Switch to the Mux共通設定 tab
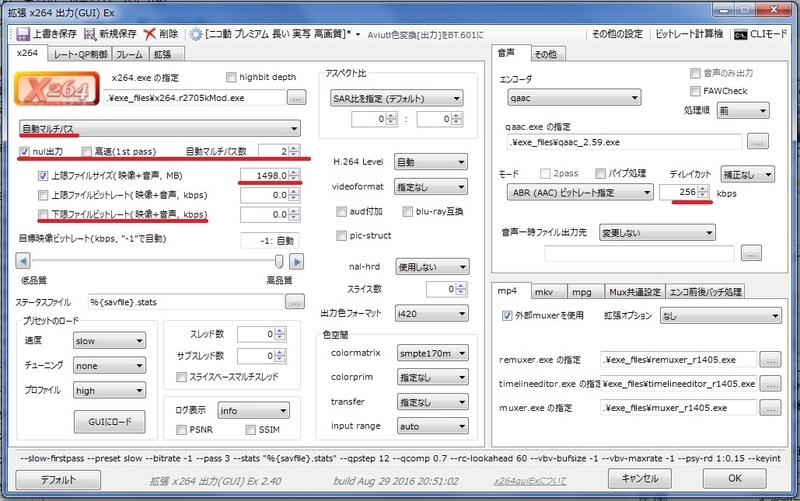Screen dimensions: 800x501 tap(635, 292)
